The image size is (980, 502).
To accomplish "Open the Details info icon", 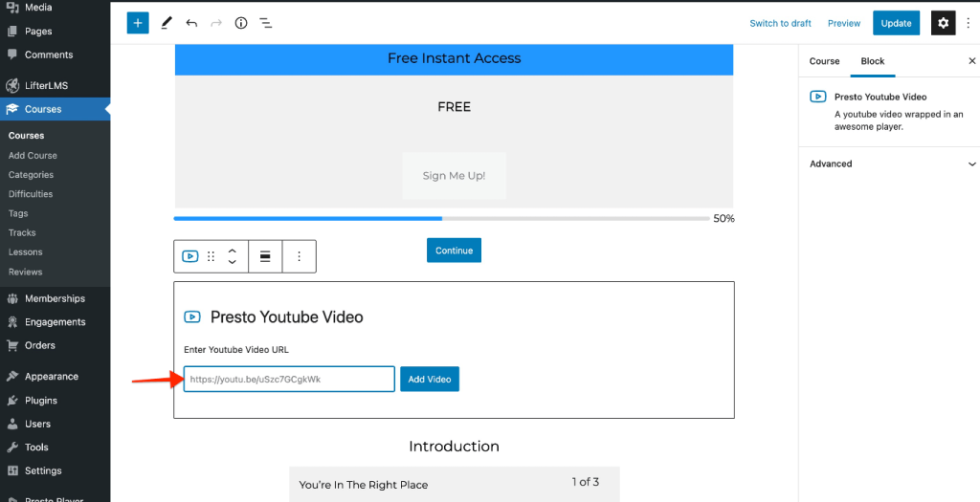I will [241, 23].
